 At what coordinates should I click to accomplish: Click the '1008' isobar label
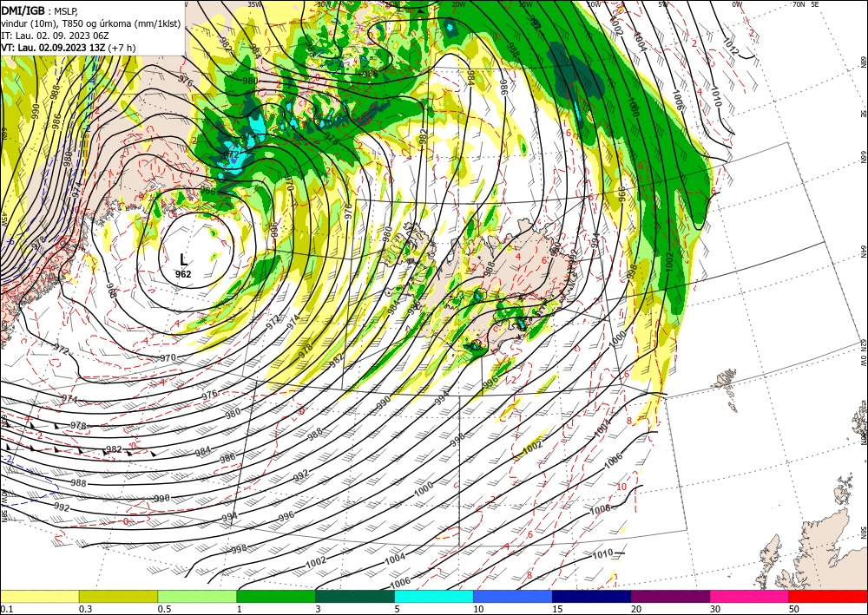click(x=600, y=510)
